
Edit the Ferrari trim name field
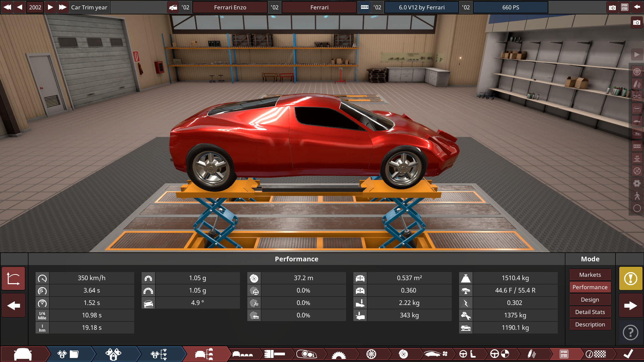[x=319, y=7]
